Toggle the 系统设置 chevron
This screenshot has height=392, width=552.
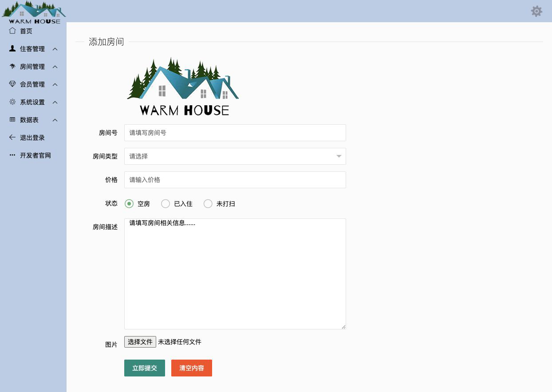point(55,102)
